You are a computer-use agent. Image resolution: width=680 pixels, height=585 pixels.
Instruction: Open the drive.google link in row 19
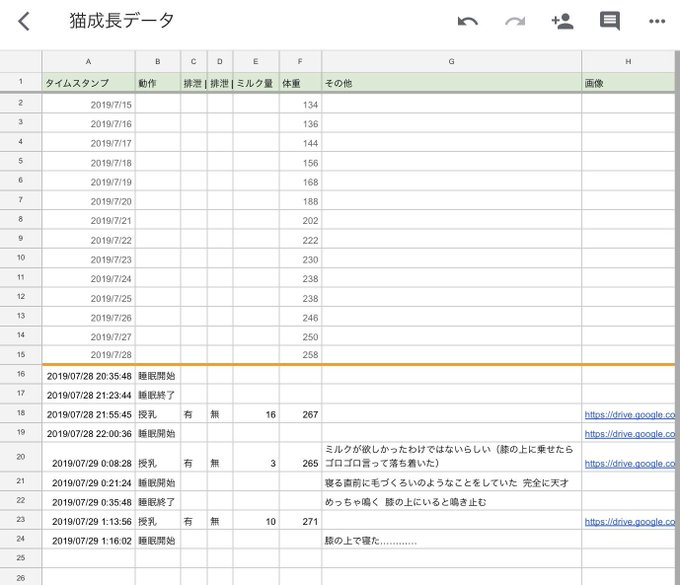[629, 434]
